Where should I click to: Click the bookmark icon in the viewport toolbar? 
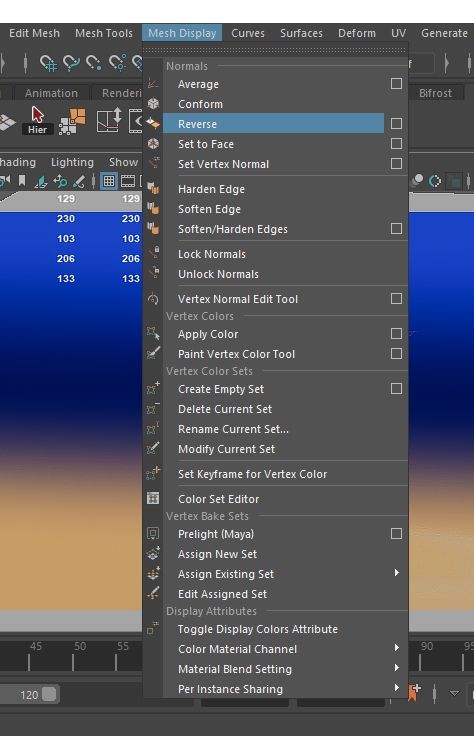pos(22,181)
